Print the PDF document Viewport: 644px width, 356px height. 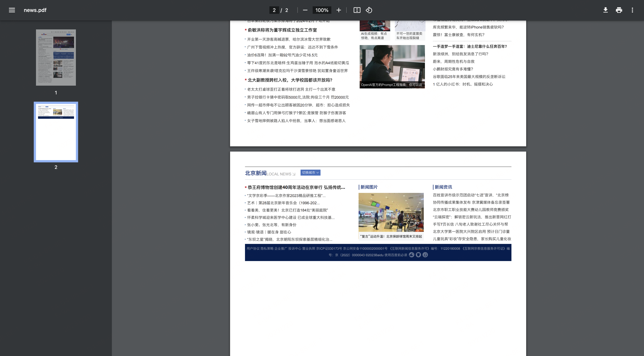[x=619, y=10]
